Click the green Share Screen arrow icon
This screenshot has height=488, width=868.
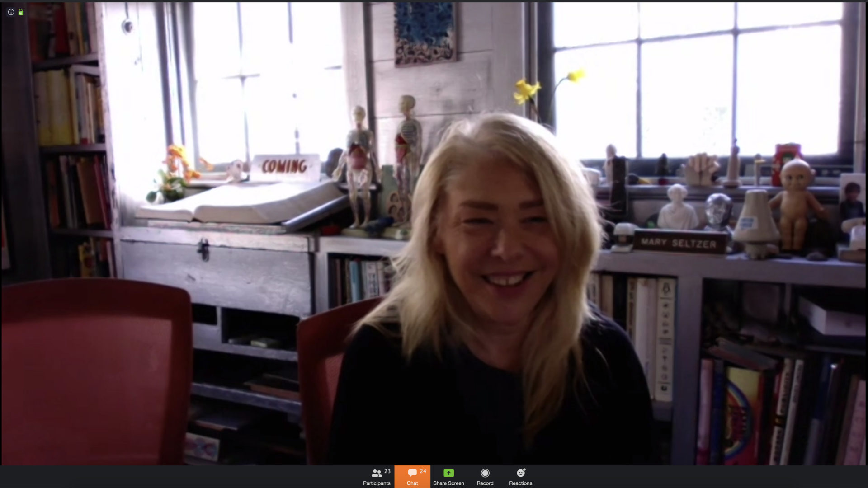pos(448,473)
